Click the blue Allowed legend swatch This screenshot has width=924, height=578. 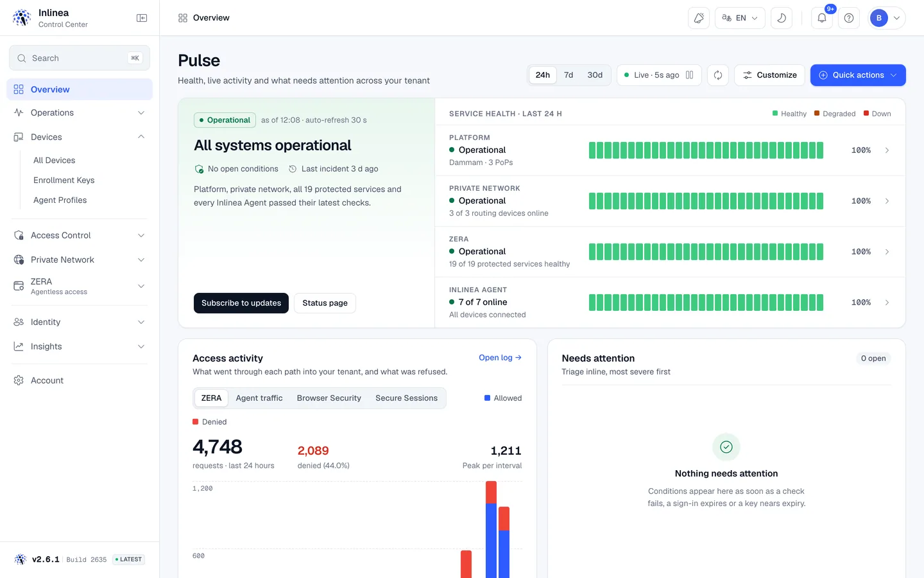point(488,398)
